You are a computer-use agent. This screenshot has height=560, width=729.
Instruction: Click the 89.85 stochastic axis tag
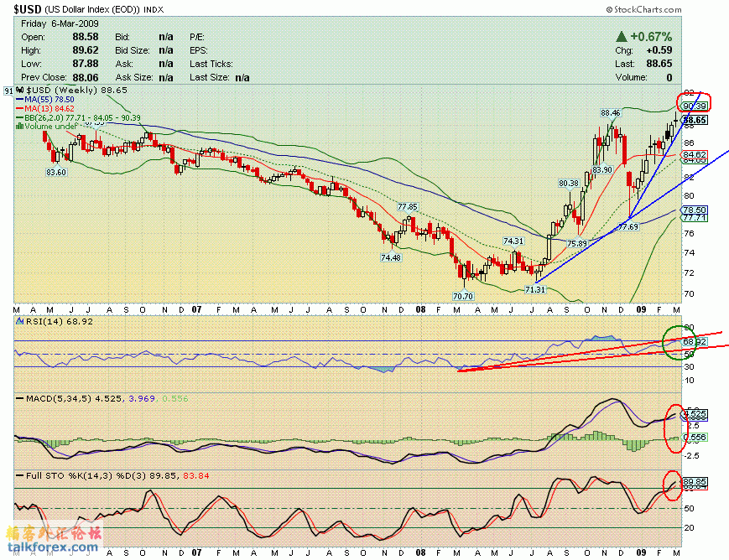(x=695, y=482)
